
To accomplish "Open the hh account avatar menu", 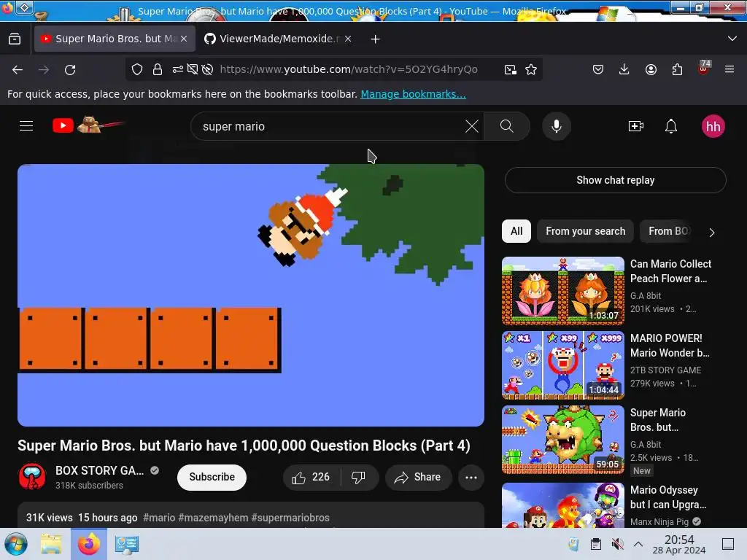I will [x=713, y=126].
